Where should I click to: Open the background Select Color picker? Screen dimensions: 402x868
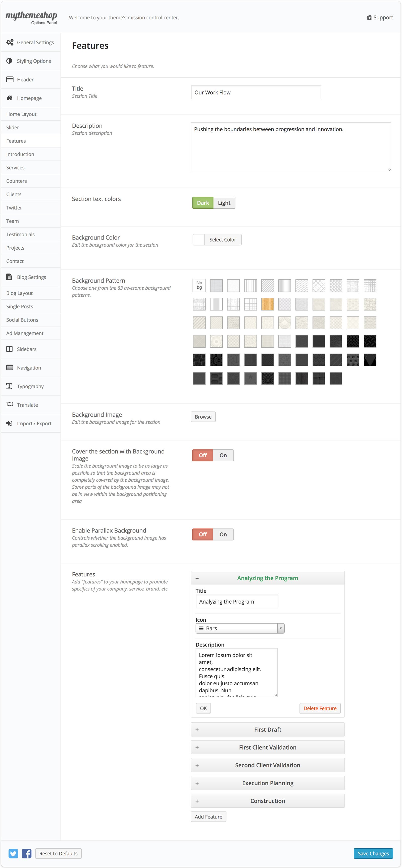point(217,240)
